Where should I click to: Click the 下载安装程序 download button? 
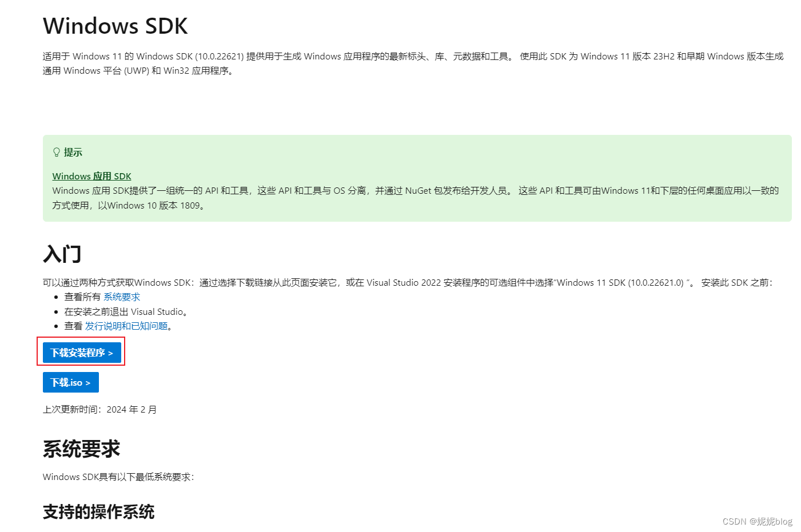coord(82,353)
